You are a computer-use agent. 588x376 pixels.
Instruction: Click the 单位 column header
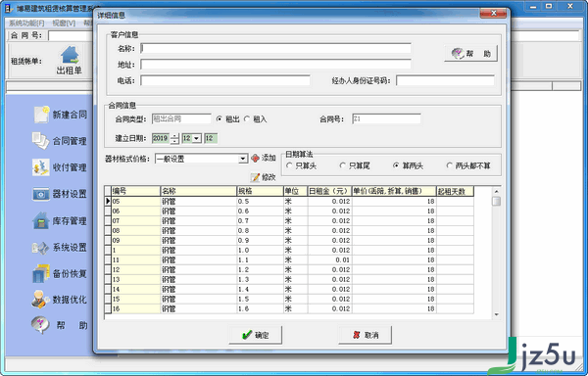click(x=296, y=191)
